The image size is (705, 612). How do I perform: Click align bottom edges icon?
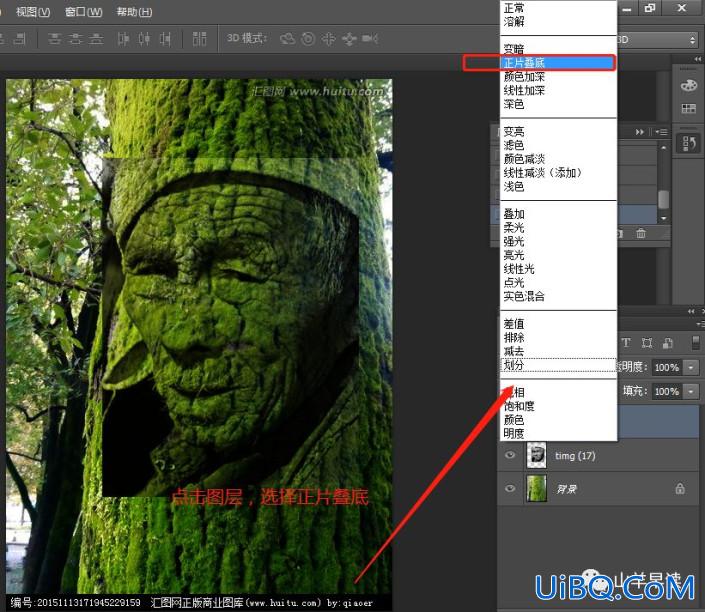coord(95,39)
